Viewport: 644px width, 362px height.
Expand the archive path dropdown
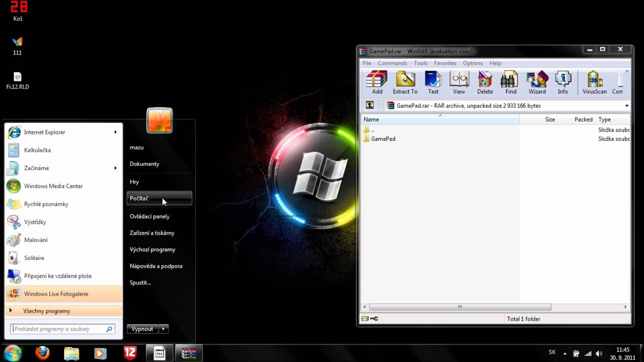coord(626,106)
